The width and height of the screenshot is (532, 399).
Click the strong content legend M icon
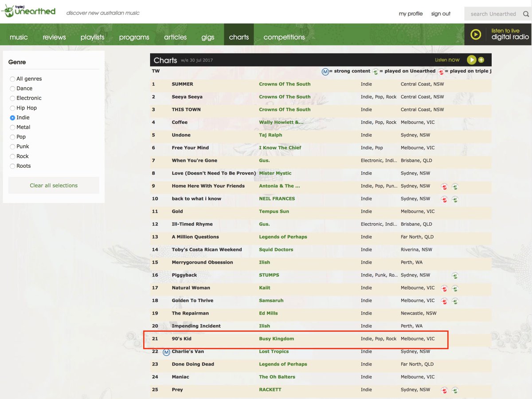coord(325,71)
